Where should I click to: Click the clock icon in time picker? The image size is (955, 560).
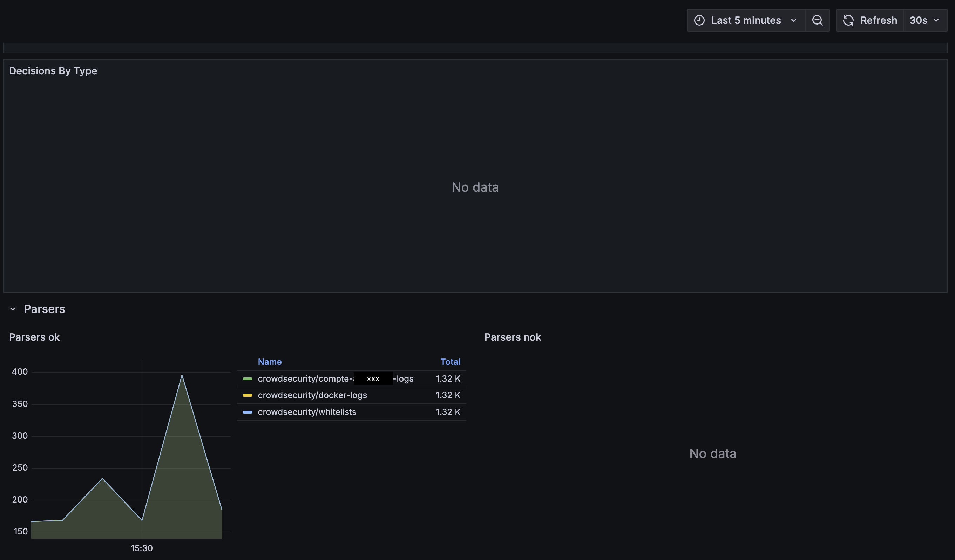point(699,20)
